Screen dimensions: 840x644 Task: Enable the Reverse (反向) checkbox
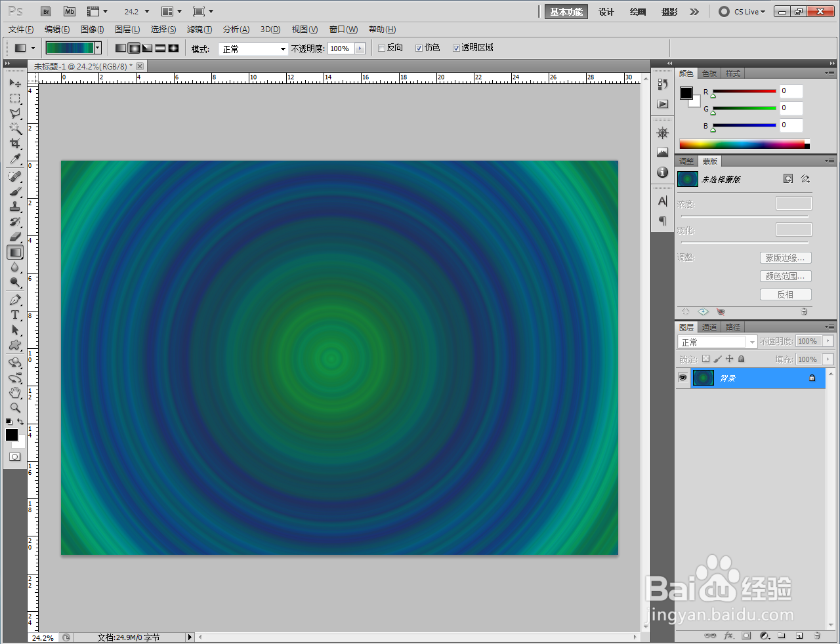click(381, 48)
